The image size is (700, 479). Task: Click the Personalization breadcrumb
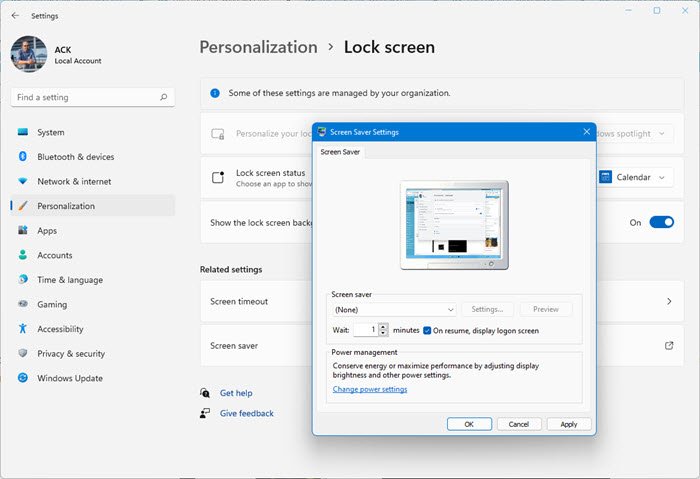tap(258, 47)
